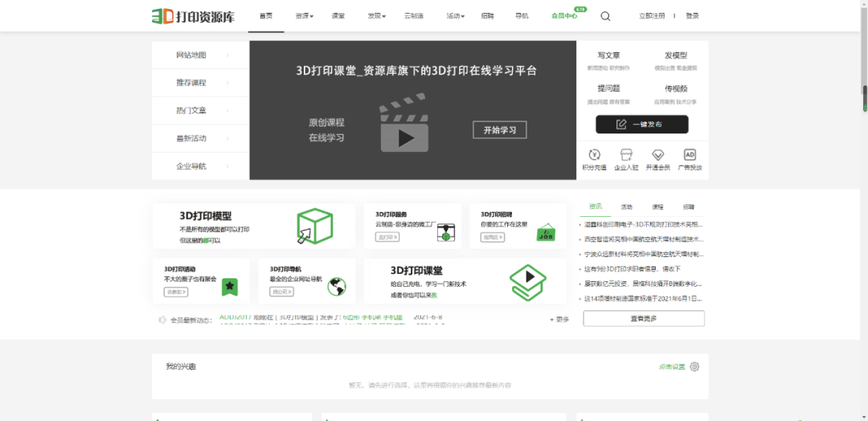The height and width of the screenshot is (421, 868).
Task: Open news item 这14项增材制造国家标准
Action: (x=643, y=299)
